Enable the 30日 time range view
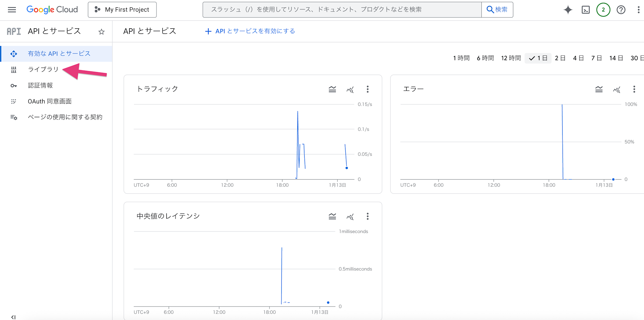Image resolution: width=644 pixels, height=320 pixels. click(x=636, y=58)
